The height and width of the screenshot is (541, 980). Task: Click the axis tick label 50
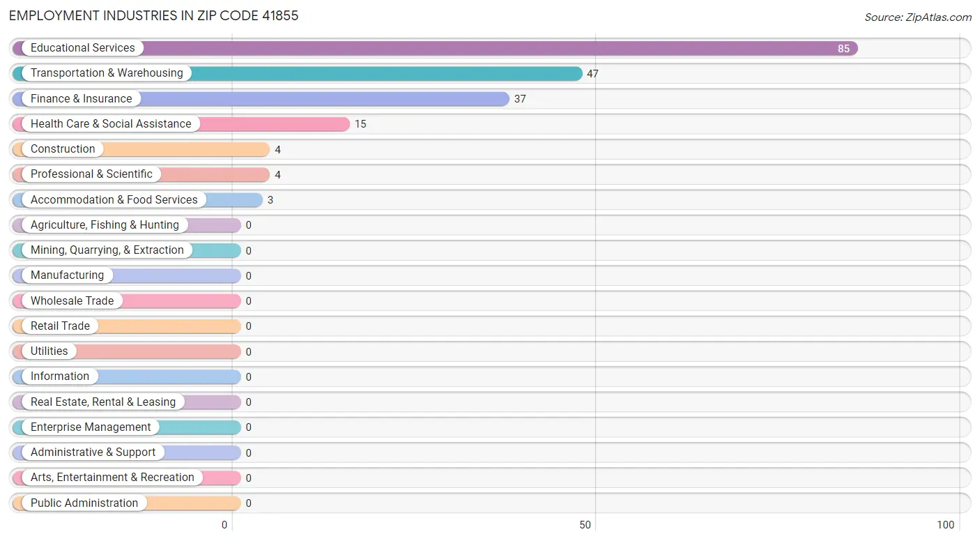tap(585, 525)
